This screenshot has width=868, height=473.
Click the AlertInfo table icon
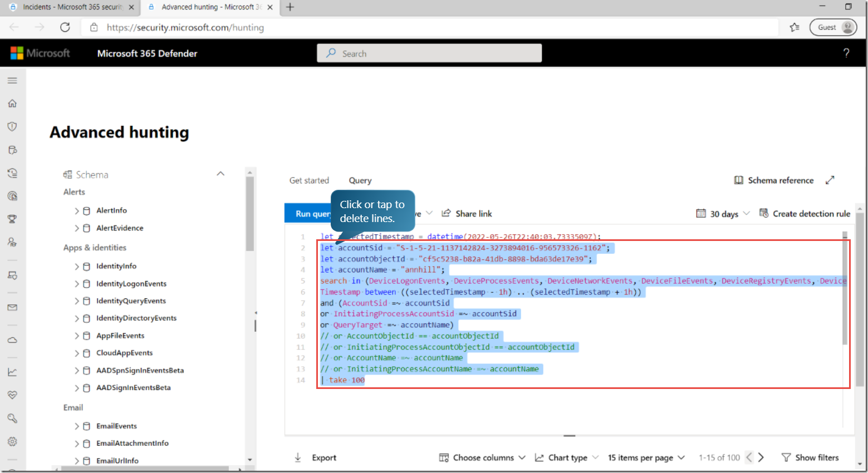coord(87,211)
